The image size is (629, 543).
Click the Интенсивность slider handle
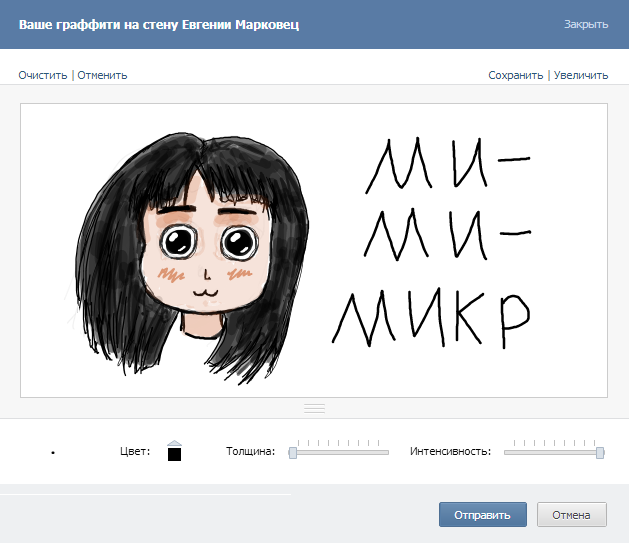tap(600, 453)
